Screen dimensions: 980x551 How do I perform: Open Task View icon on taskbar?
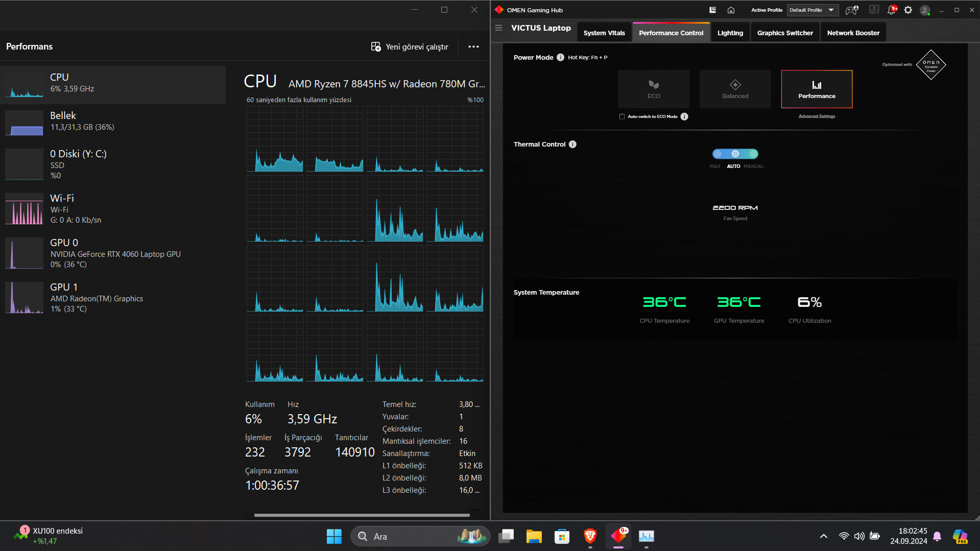506,536
